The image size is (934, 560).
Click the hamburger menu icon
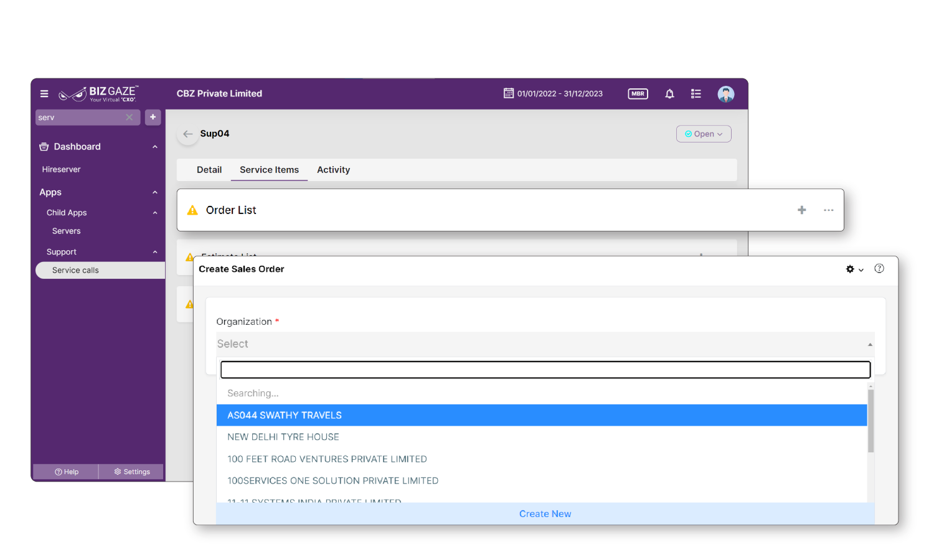[x=44, y=94]
